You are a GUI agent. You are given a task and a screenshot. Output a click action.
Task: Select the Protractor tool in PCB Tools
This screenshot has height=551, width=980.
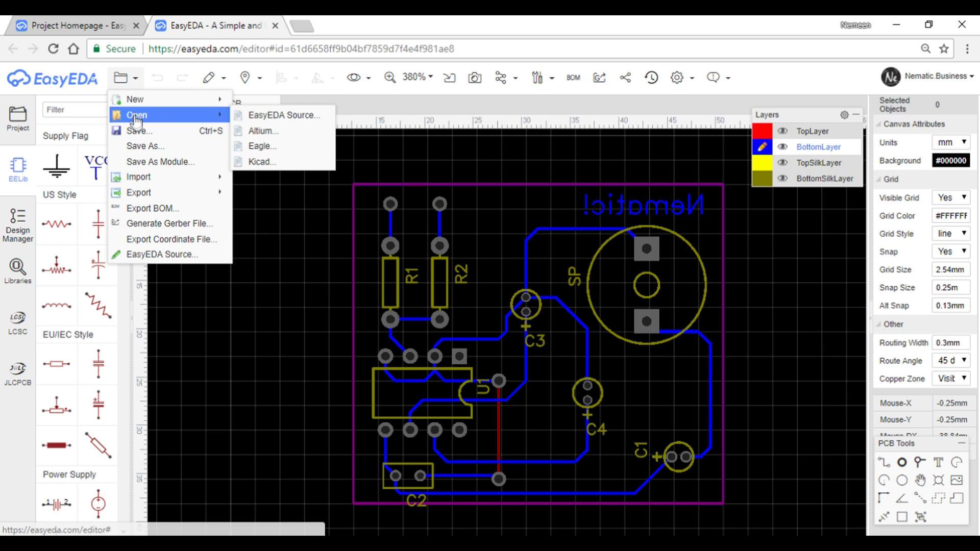[902, 498]
